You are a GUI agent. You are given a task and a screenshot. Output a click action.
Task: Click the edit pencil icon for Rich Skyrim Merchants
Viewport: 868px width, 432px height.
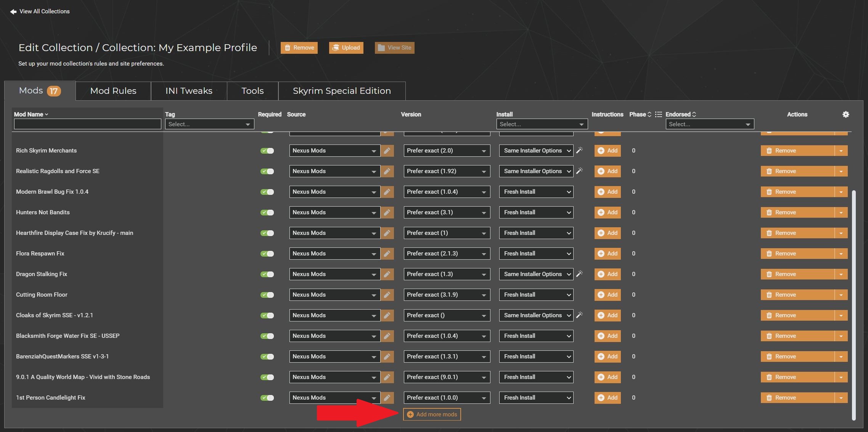[x=387, y=151]
